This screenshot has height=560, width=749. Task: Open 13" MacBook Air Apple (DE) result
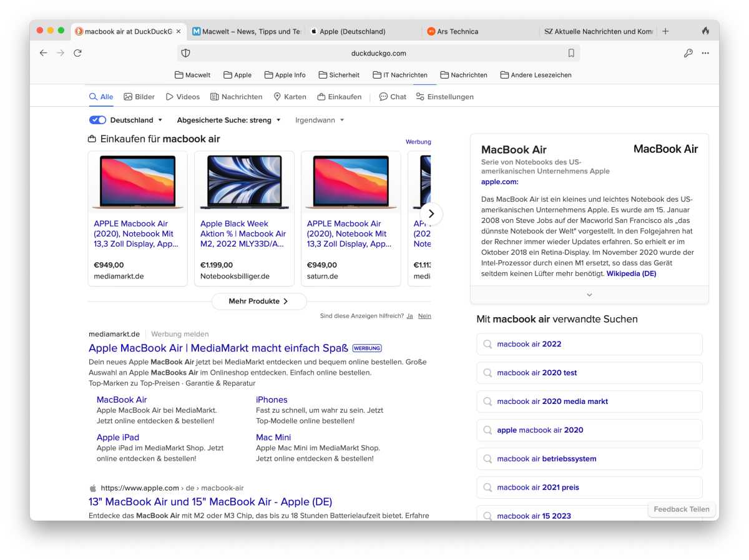click(x=210, y=501)
